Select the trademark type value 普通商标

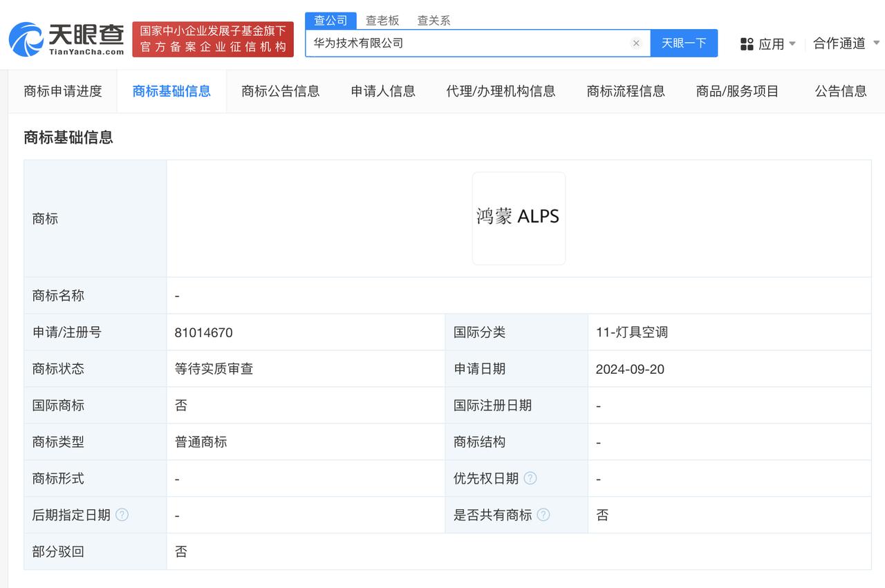(201, 442)
